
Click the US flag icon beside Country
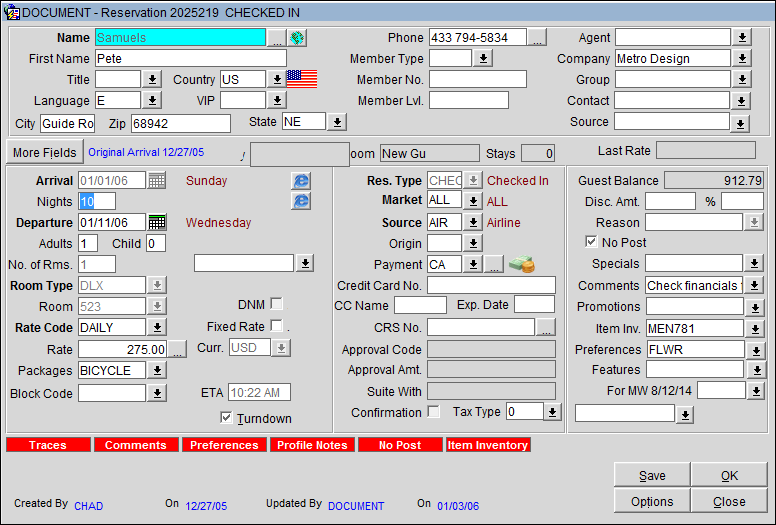[301, 79]
